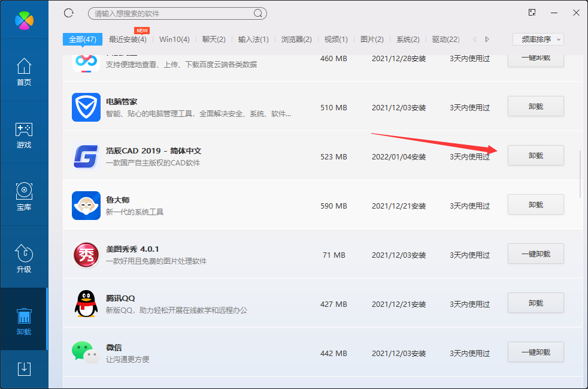This screenshot has width=588, height=389.
Task: Click the 美图秀秀 app icon
Action: coord(86,255)
